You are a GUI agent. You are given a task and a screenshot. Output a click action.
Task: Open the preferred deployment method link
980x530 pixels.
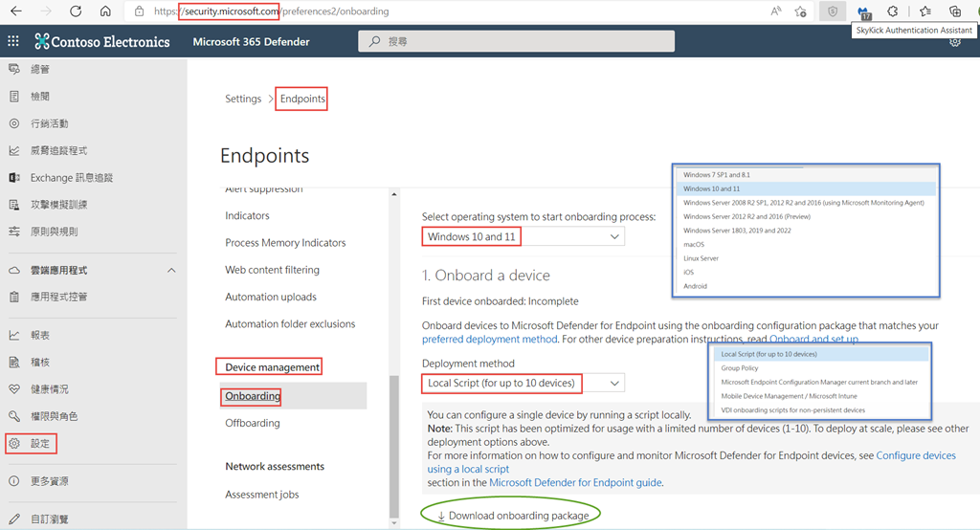click(x=489, y=340)
